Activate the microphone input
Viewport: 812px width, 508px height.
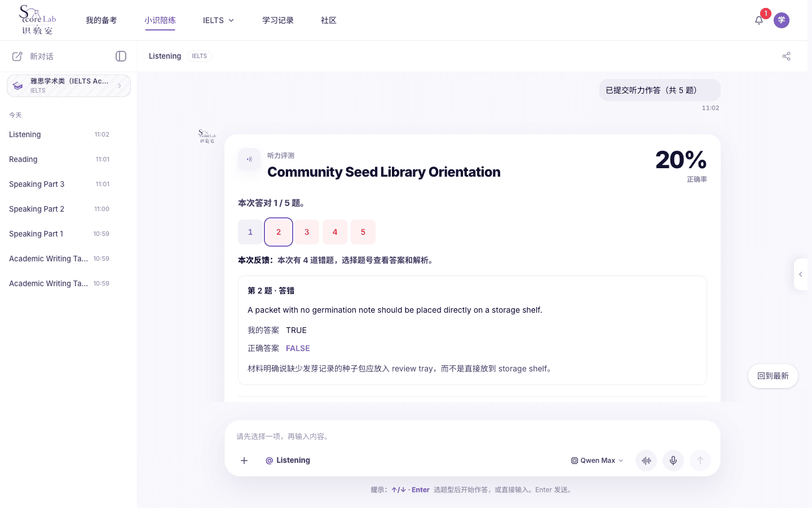[673, 461]
